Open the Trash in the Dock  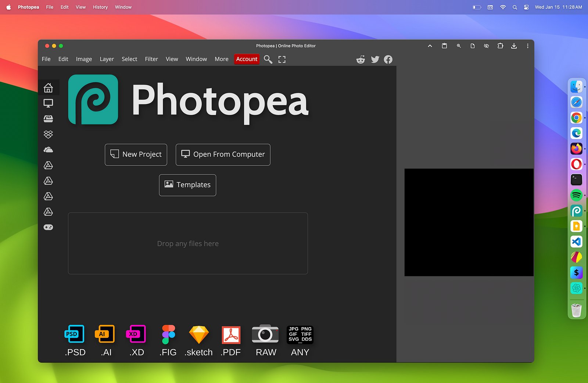577,311
